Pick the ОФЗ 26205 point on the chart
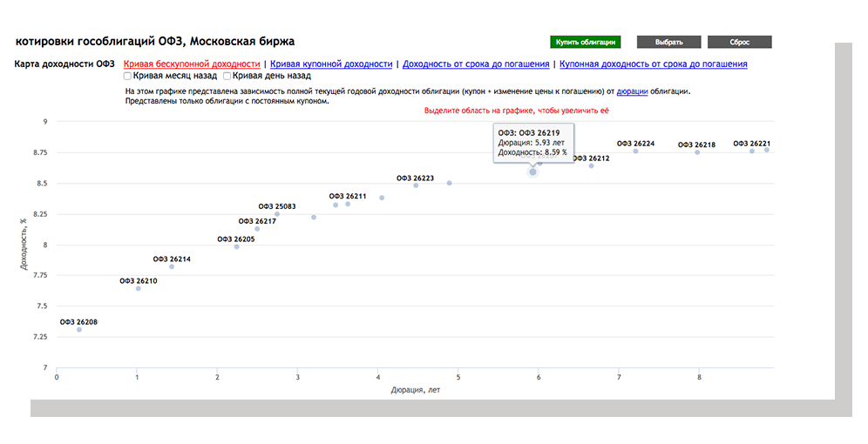 (236, 247)
